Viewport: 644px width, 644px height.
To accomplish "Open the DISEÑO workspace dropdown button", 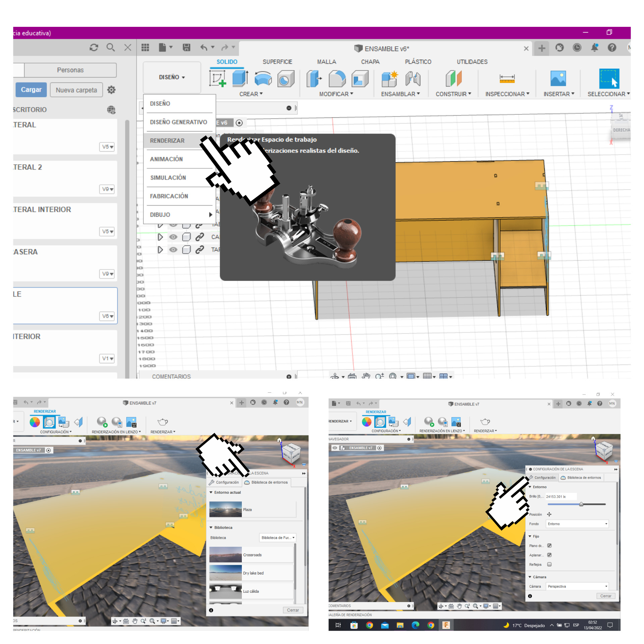I will [x=172, y=77].
